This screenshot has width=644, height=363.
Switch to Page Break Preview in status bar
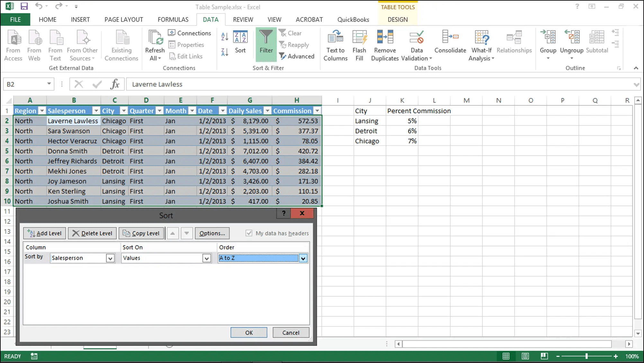[x=544, y=356]
